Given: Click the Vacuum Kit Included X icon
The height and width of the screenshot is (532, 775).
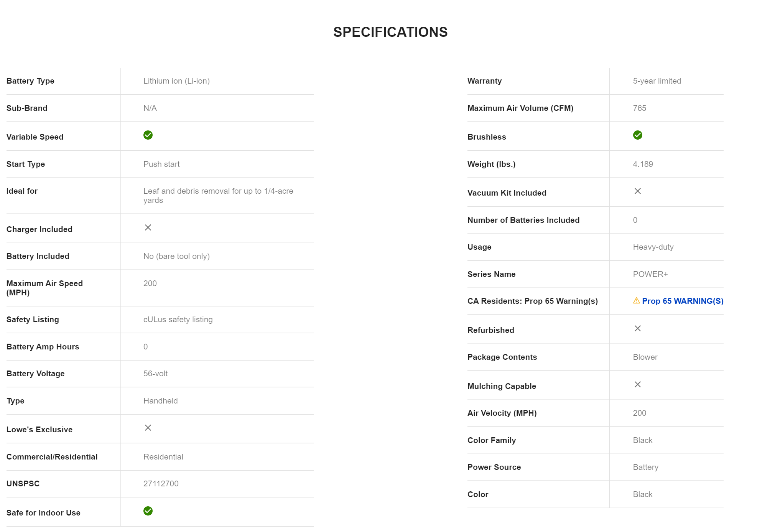Looking at the screenshot, I should [637, 191].
